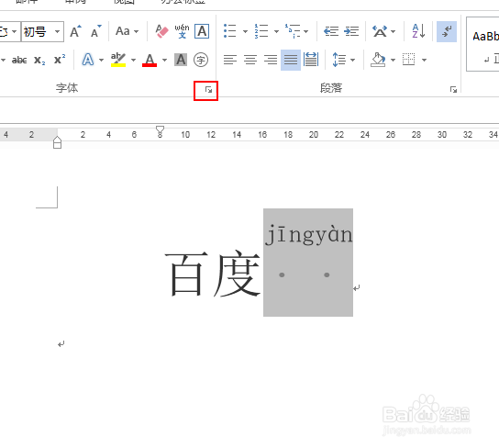The image size is (499, 448).
Task: Apply distributed alignment
Action: (x=311, y=60)
